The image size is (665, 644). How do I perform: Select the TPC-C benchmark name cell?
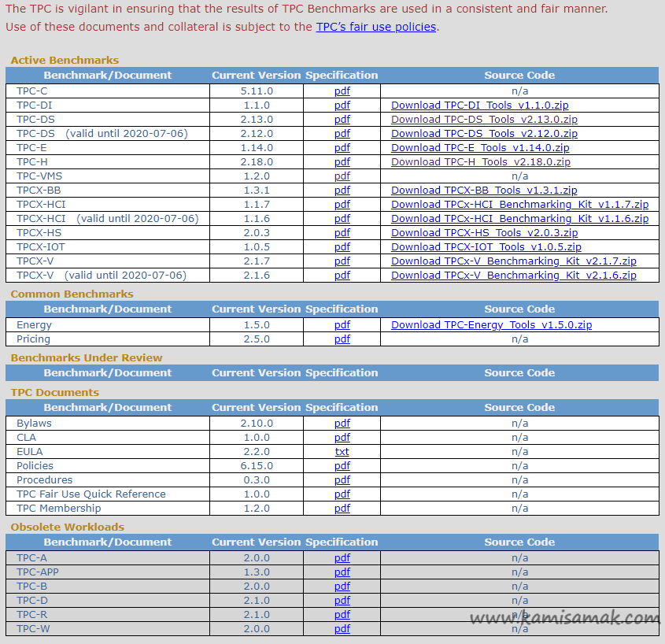(x=108, y=91)
